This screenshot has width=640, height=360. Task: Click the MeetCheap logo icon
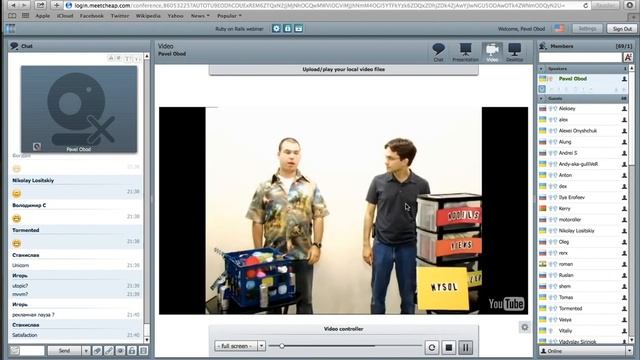(10, 29)
